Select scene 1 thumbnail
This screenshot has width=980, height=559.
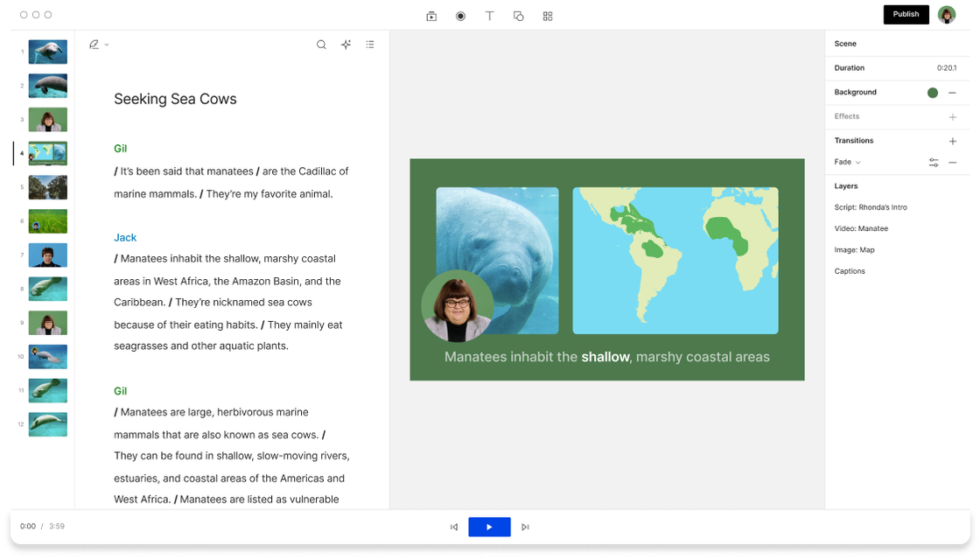pyautogui.click(x=48, y=52)
